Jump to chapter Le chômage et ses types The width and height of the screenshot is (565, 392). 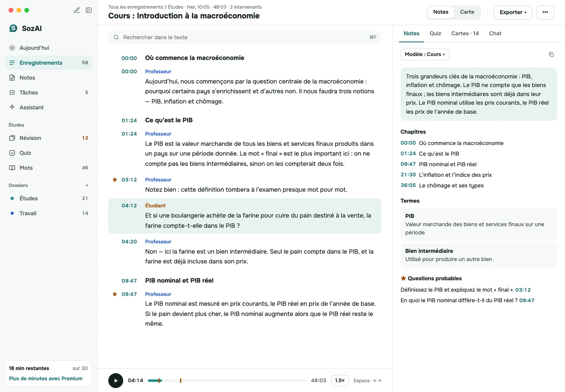pyautogui.click(x=442, y=186)
